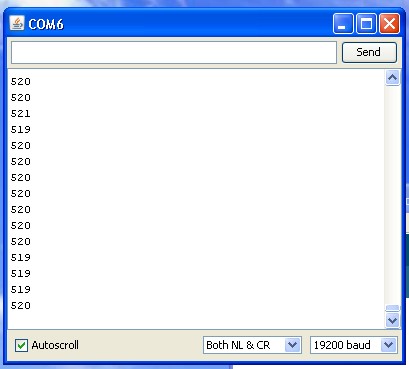The height and width of the screenshot is (369, 409).
Task: Click the serial output scrollbar thumb
Action: [x=392, y=308]
